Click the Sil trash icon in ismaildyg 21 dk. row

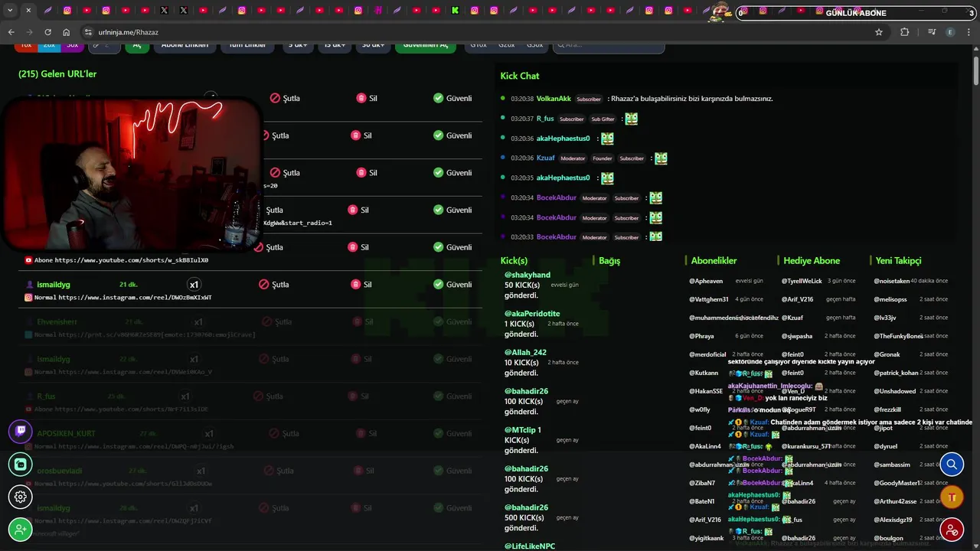coord(355,285)
